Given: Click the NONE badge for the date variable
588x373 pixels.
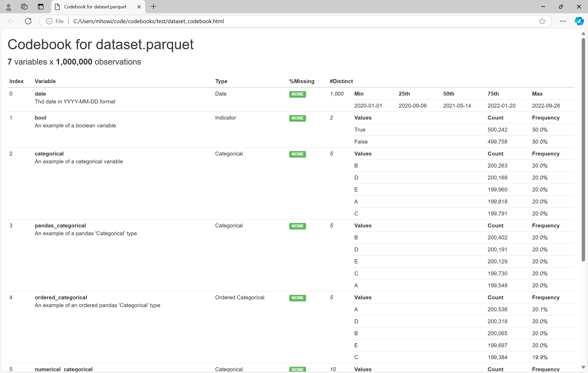Looking at the screenshot, I should point(297,94).
